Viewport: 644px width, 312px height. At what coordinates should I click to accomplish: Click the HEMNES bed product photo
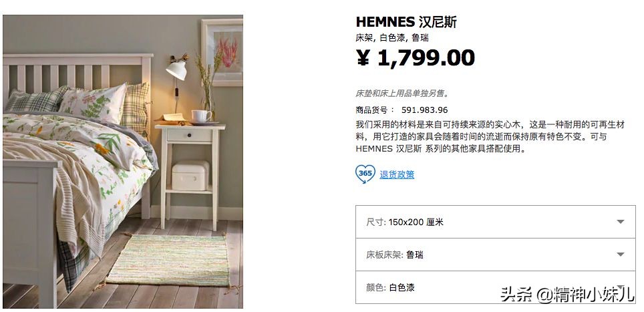[x=123, y=162]
